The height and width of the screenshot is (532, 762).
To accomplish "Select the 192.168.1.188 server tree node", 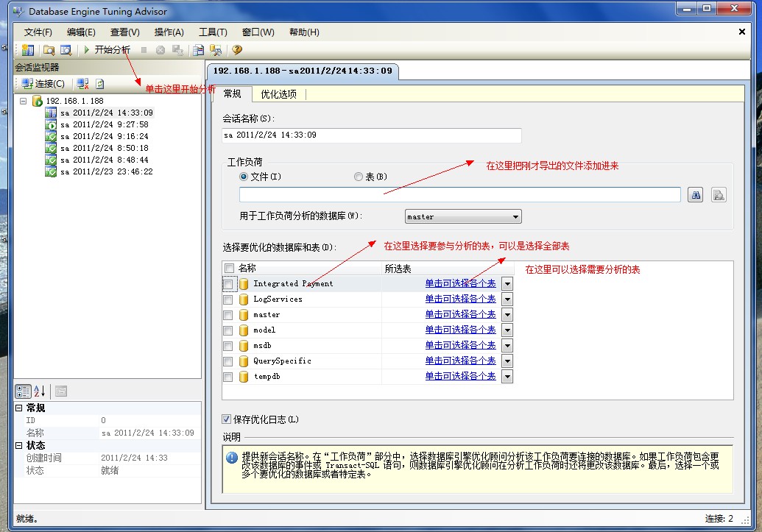I will (x=74, y=101).
